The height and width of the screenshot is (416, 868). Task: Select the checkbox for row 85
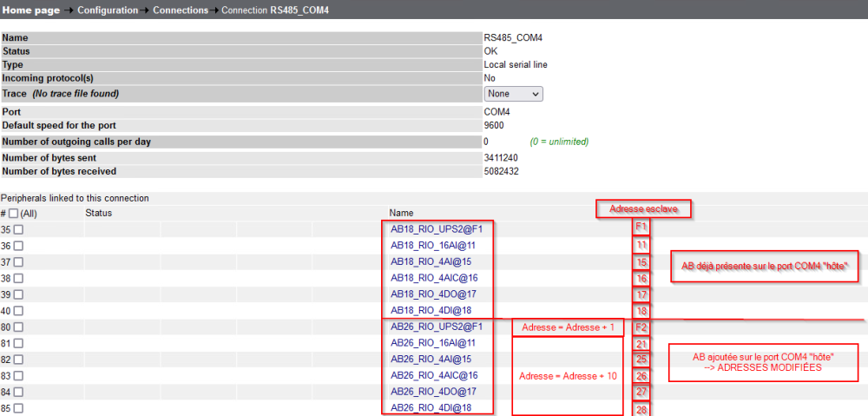click(18, 408)
